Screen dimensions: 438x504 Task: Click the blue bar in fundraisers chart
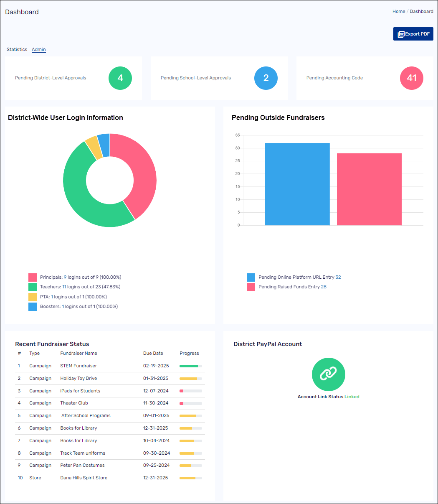[297, 184]
